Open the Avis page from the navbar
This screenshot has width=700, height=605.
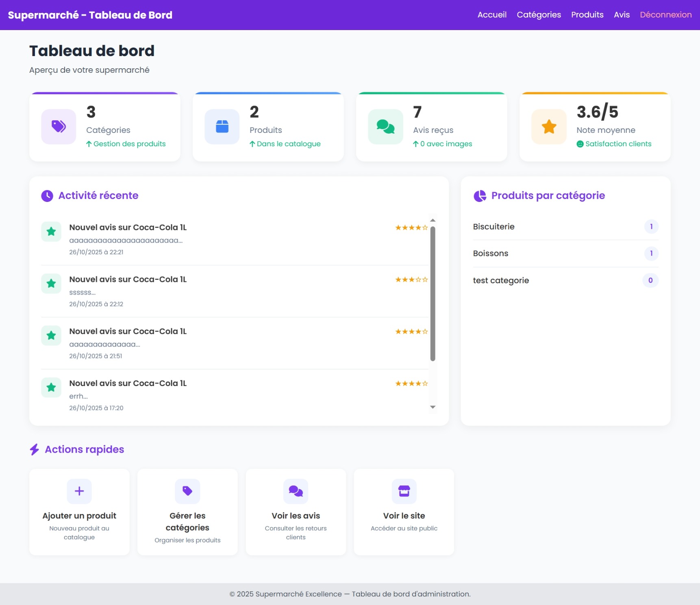tap(622, 15)
